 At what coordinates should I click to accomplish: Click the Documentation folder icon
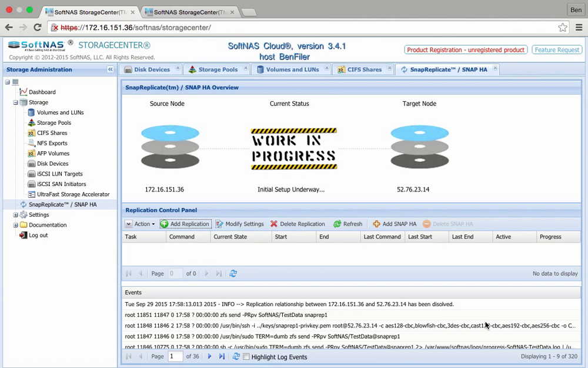tap(24, 225)
